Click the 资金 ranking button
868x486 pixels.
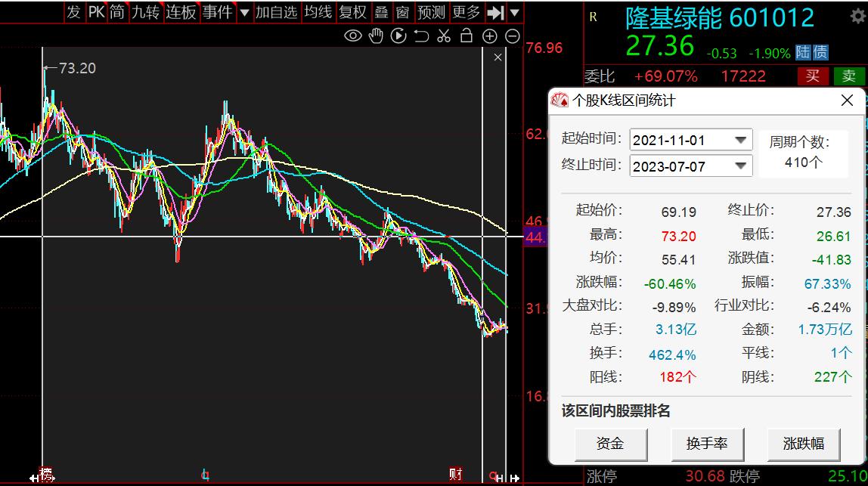point(610,444)
